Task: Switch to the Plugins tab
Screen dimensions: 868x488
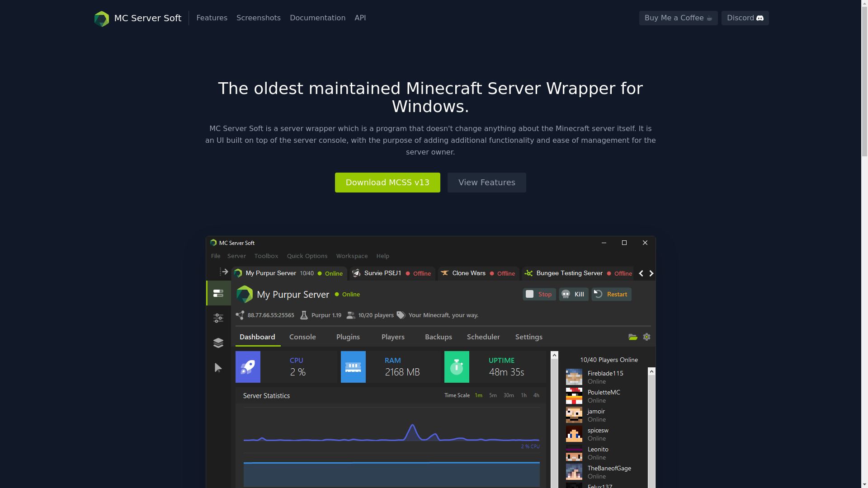Action: (348, 337)
